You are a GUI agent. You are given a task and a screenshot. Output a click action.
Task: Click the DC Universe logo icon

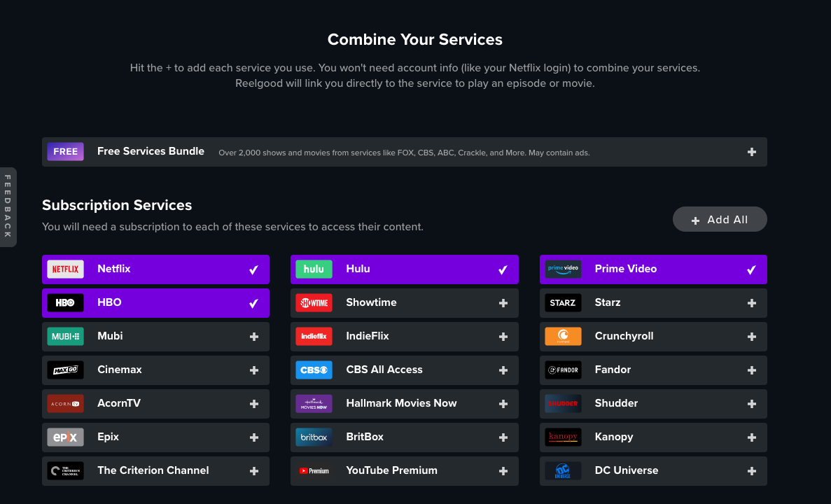(563, 470)
